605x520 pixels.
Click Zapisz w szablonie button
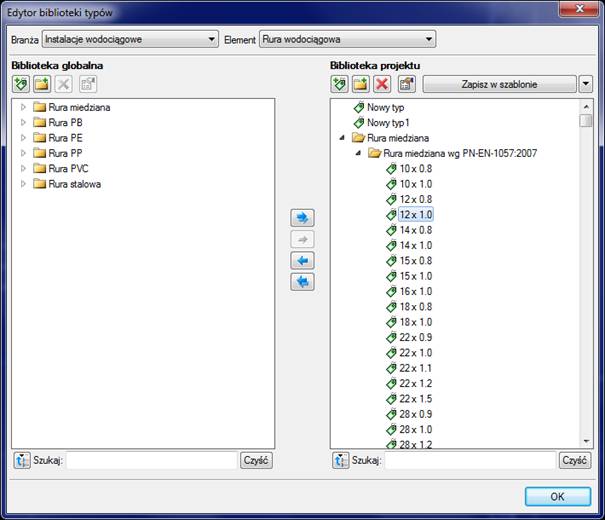click(499, 84)
